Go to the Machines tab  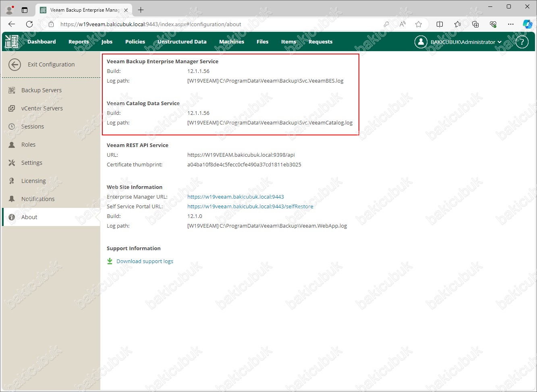coord(231,42)
